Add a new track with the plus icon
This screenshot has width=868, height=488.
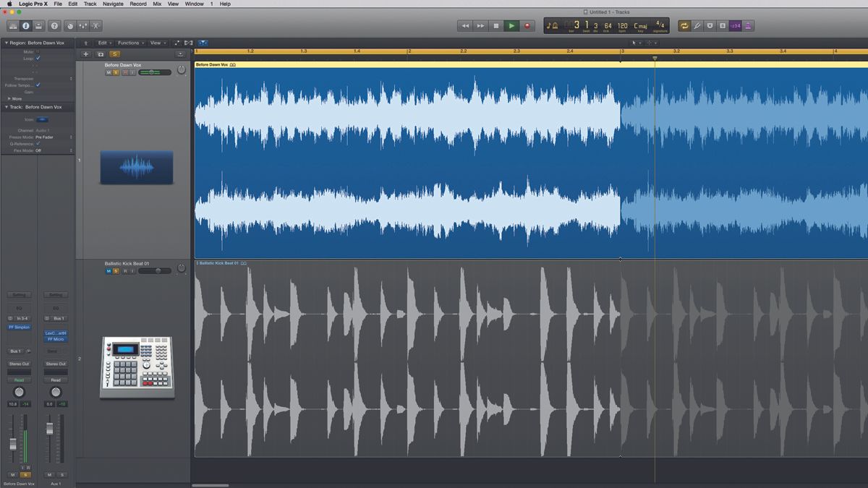pos(86,53)
